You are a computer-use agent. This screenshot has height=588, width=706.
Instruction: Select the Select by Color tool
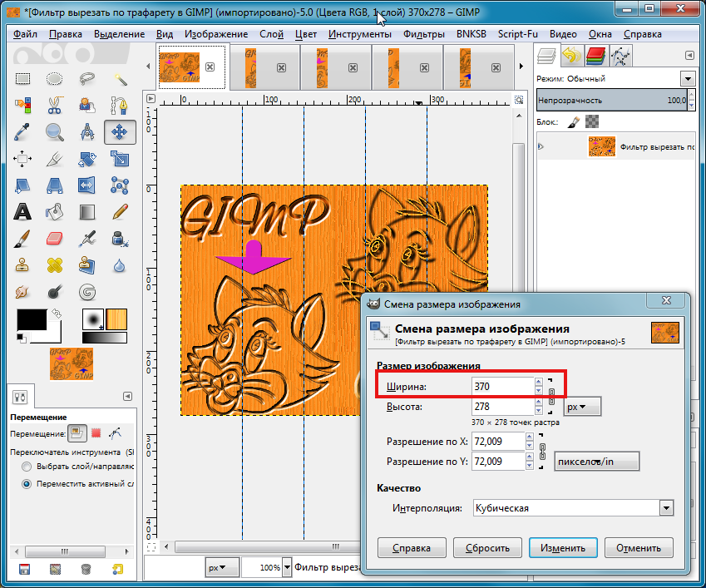(22, 106)
